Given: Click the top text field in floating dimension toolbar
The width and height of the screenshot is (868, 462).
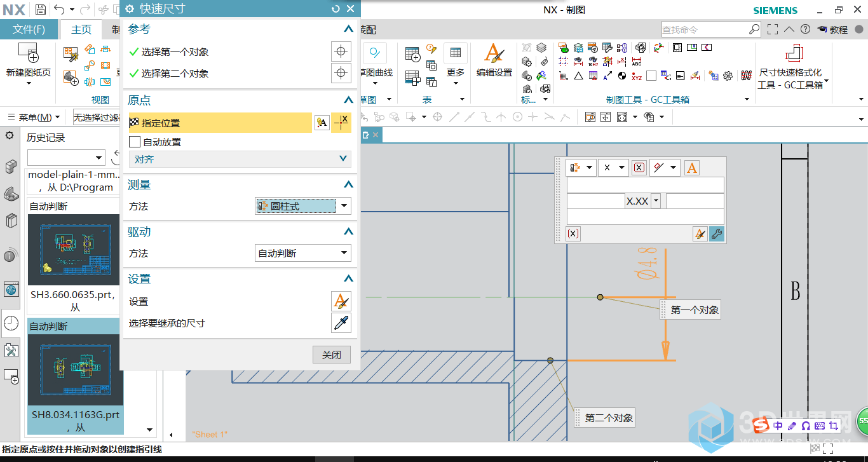Looking at the screenshot, I should tap(645, 185).
